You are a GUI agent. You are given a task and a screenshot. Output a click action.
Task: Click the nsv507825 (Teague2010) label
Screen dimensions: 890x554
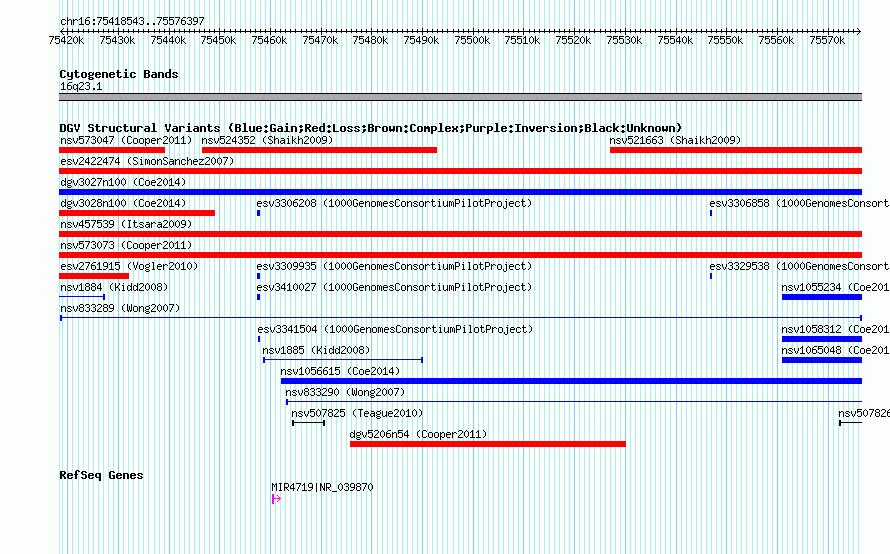click(357, 413)
